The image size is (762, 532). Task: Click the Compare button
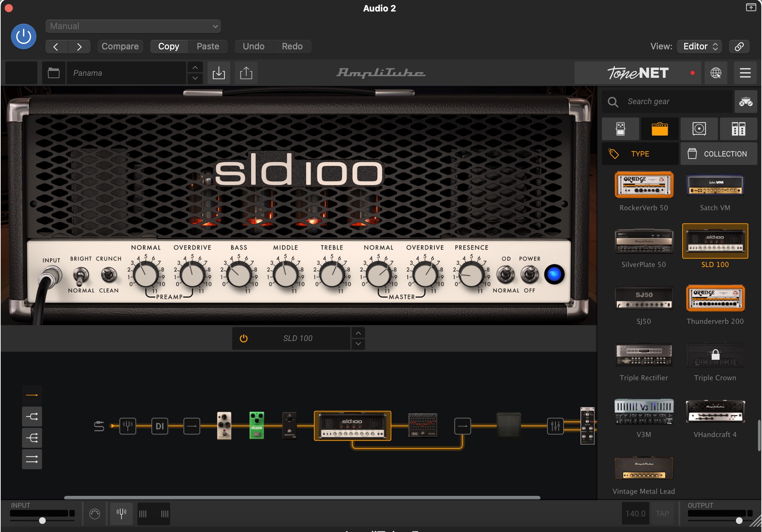coord(120,46)
